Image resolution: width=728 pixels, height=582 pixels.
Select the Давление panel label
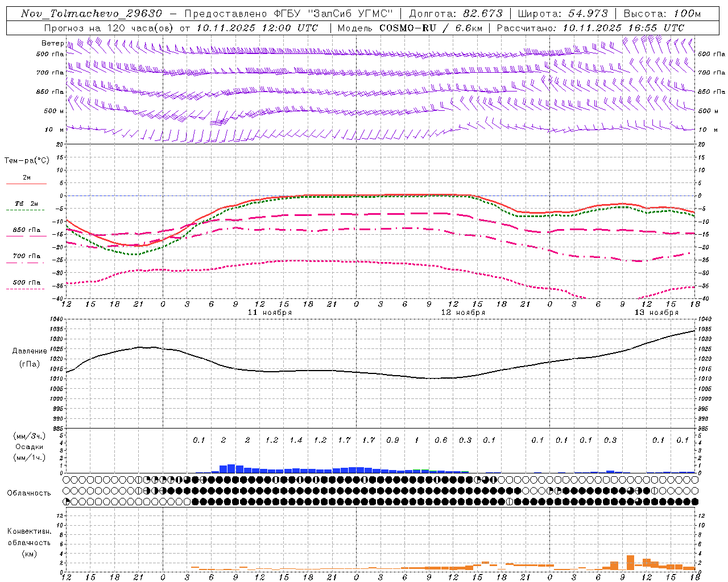click(x=30, y=351)
